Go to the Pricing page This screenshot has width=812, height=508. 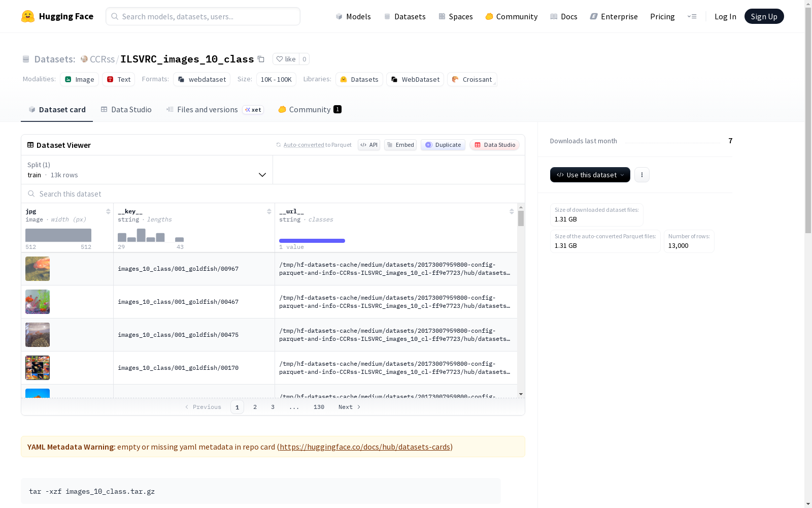coord(662,16)
